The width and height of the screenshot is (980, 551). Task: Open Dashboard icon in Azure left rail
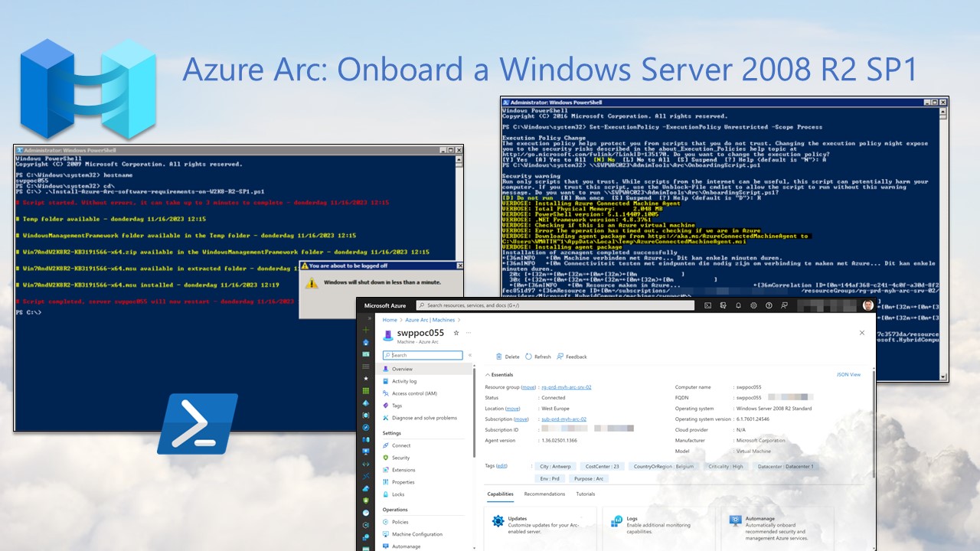[x=366, y=354]
